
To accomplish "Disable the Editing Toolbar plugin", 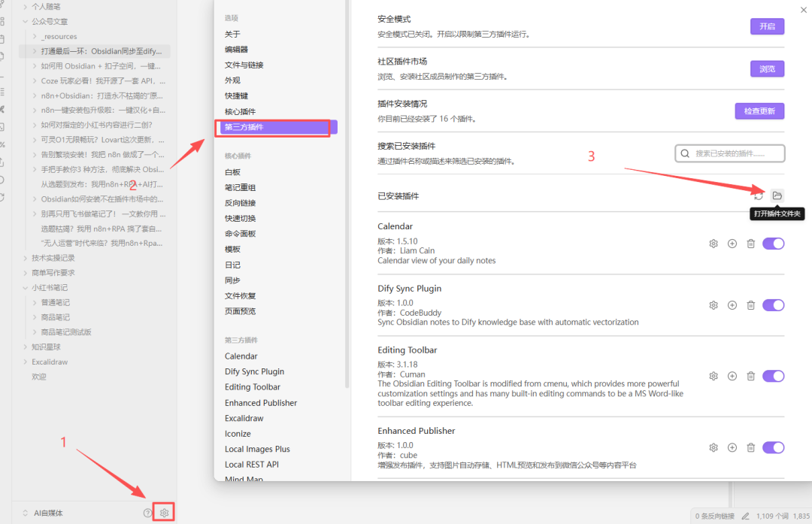I will [x=773, y=375].
